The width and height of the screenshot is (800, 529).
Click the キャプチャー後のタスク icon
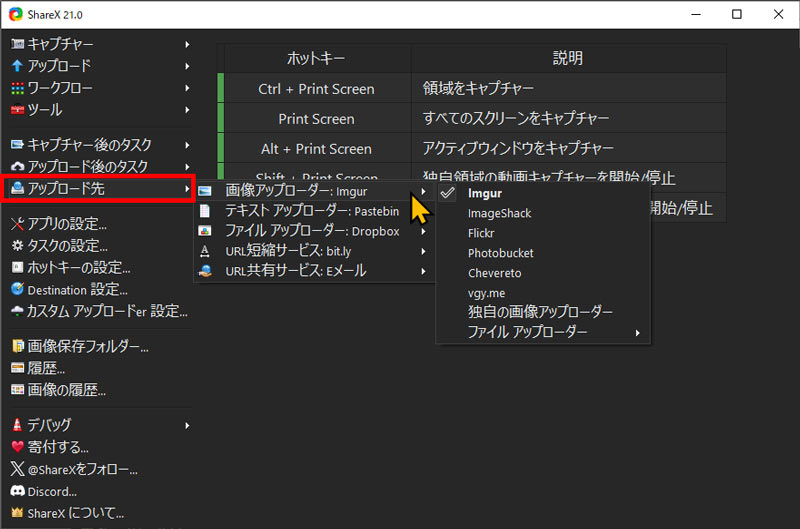[x=17, y=145]
